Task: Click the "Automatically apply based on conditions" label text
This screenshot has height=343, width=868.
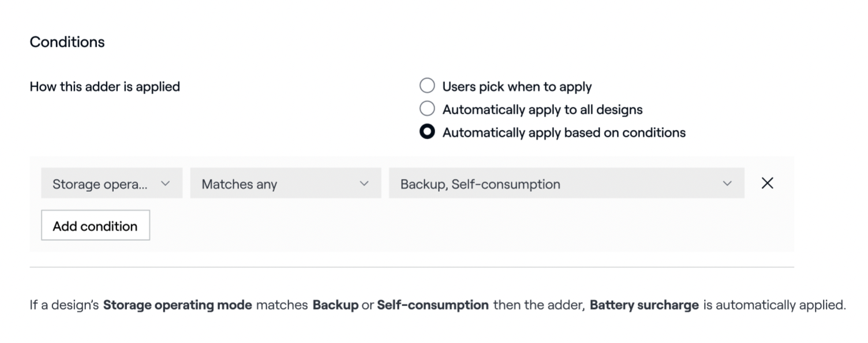Action: pyautogui.click(x=563, y=132)
